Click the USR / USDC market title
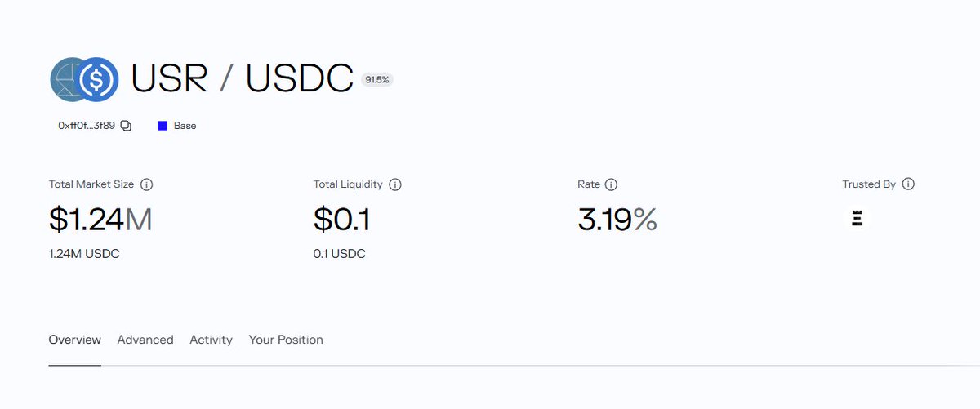Screen dimensions: 980x409 [x=242, y=78]
